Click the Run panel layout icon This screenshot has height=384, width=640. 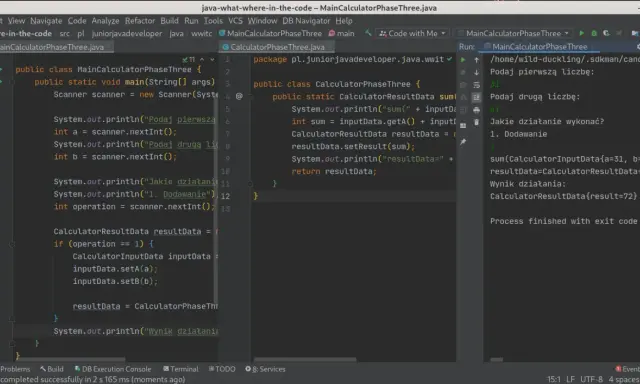pyautogui.click(x=463, y=125)
